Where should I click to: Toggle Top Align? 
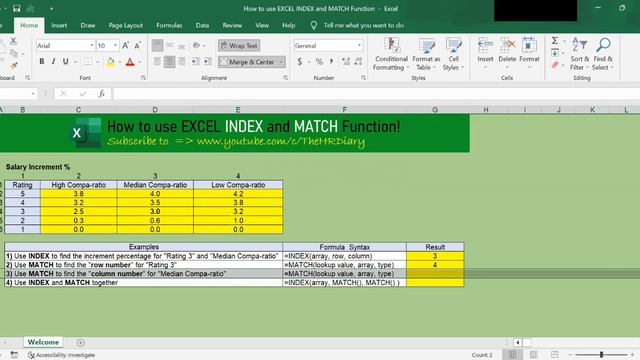click(x=157, y=45)
